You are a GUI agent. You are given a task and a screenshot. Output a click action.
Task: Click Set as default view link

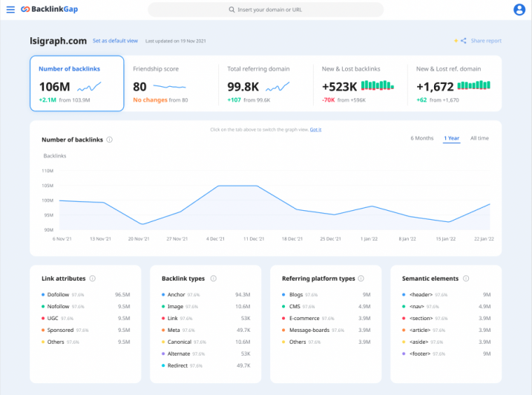point(115,41)
